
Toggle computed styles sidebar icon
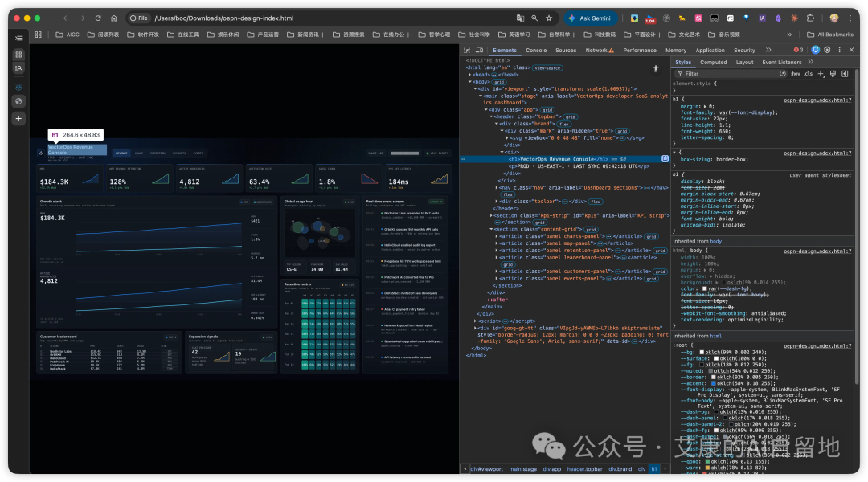click(x=845, y=74)
